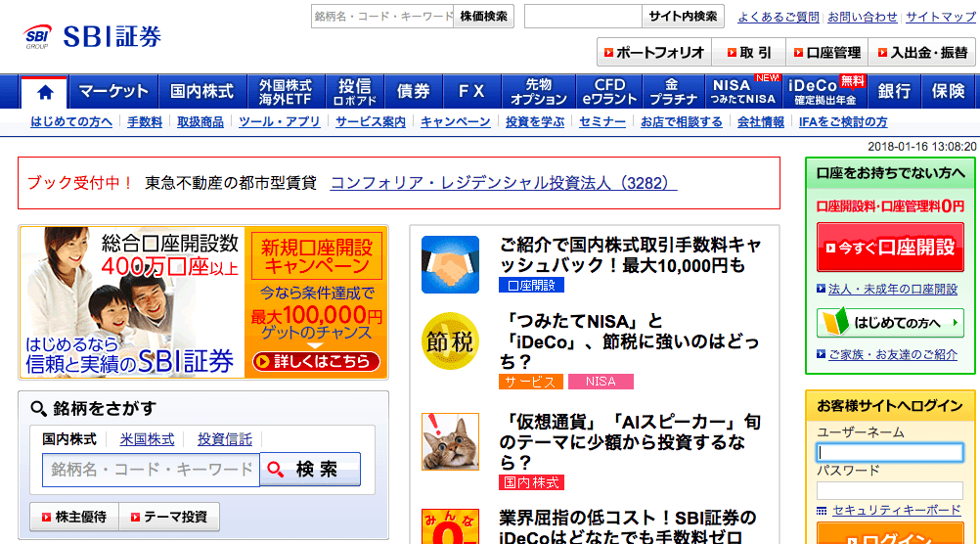Select the 投資信託 search tab
Viewport: 980px width, 544px height.
click(x=225, y=439)
